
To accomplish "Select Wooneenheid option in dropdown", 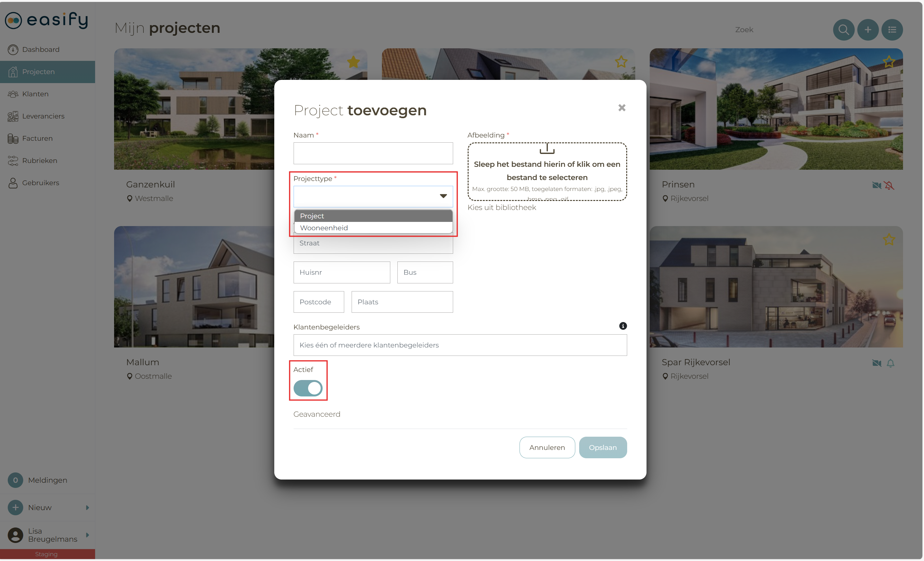I will (373, 228).
